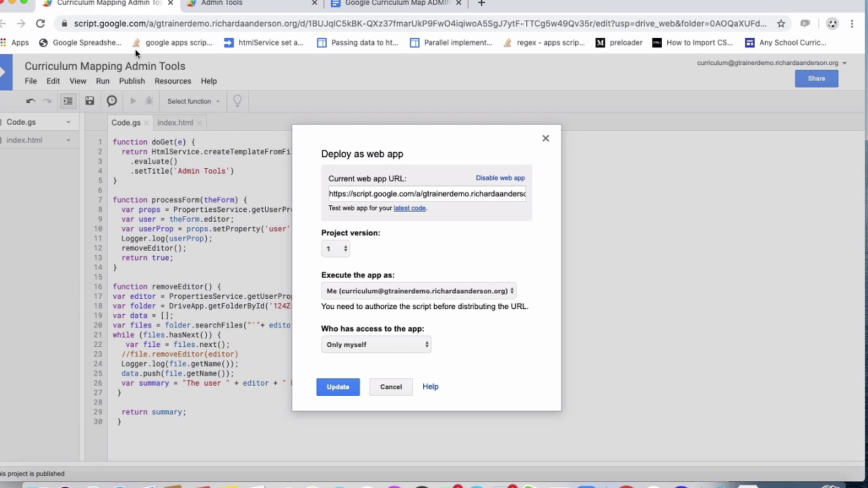
Task: Switch to Admin Tools browser tab
Action: (x=222, y=3)
